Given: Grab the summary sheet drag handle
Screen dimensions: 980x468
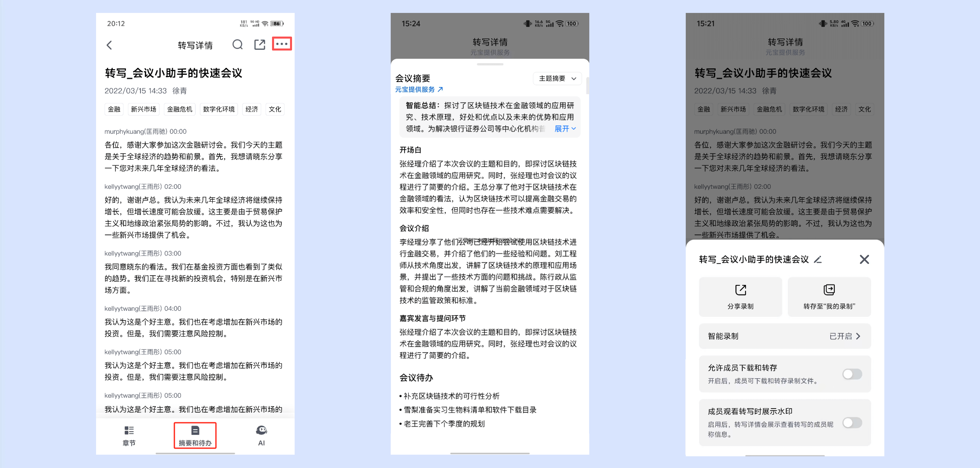Looking at the screenshot, I should [490, 64].
